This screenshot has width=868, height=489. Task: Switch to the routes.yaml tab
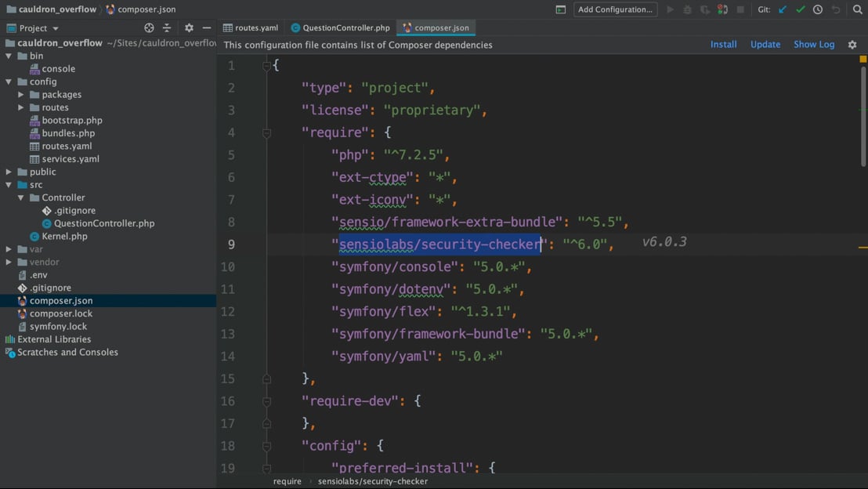pyautogui.click(x=251, y=27)
